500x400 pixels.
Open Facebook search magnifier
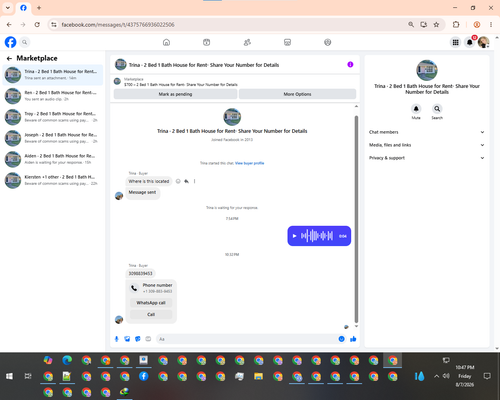tap(25, 42)
